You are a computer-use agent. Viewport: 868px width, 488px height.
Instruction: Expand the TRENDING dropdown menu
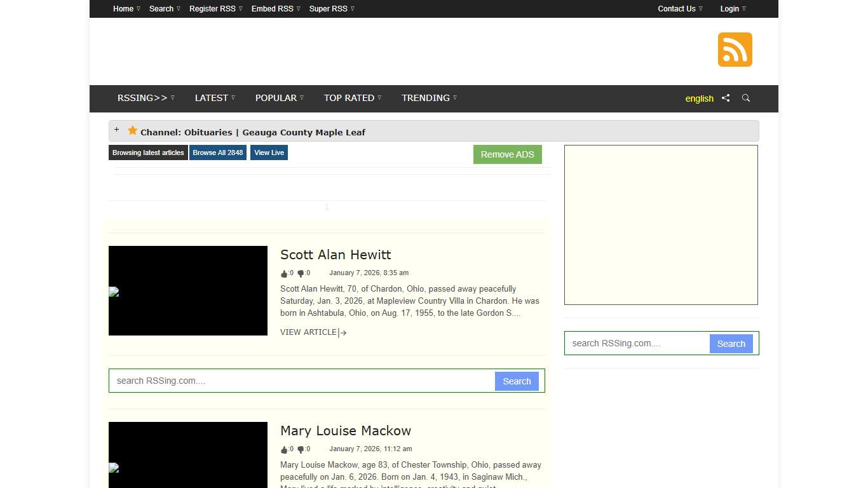point(429,98)
